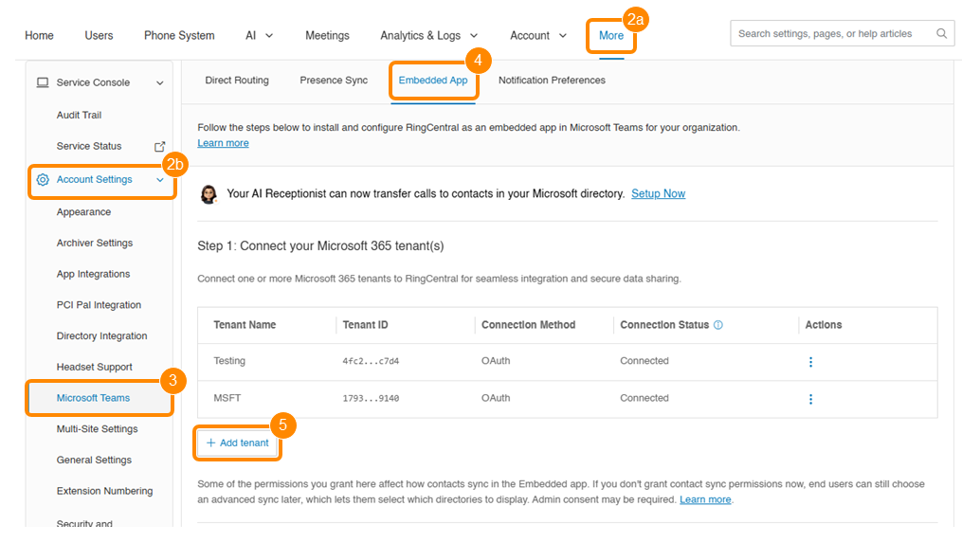The height and width of the screenshot is (542, 980).
Task: Open the Notification Preferences tab
Action: coord(552,80)
